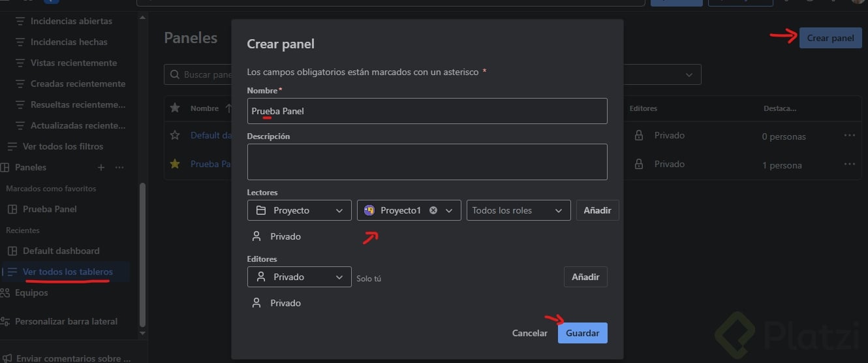This screenshot has height=363, width=868.
Task: Type in the Nombre input field
Action: tap(427, 111)
